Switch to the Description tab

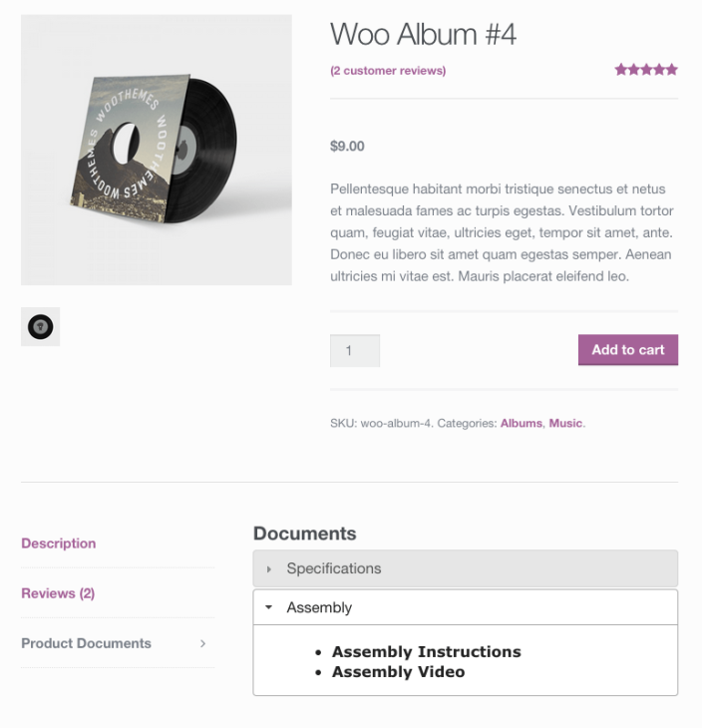59,544
